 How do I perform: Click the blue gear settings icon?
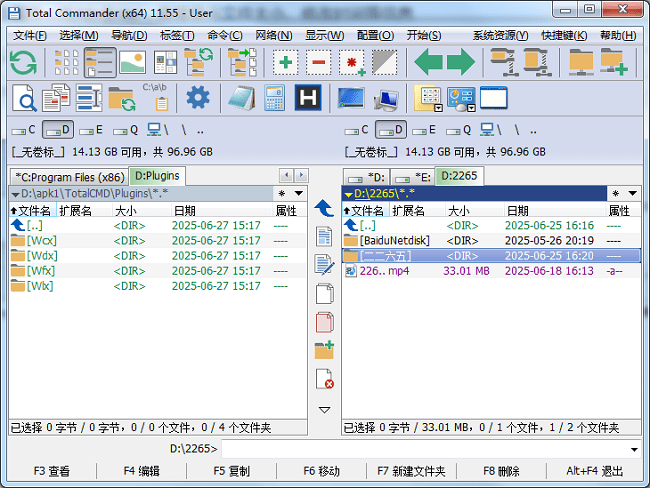pyautogui.click(x=198, y=98)
